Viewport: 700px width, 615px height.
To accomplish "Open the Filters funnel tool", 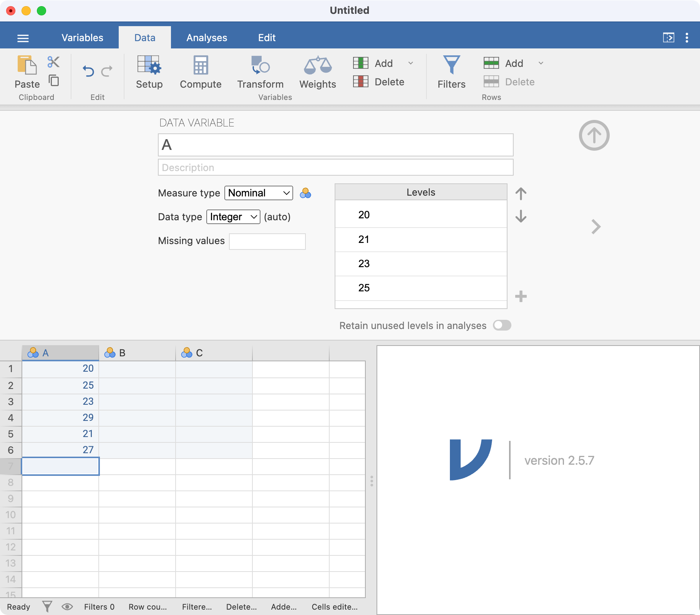I will pos(451,65).
